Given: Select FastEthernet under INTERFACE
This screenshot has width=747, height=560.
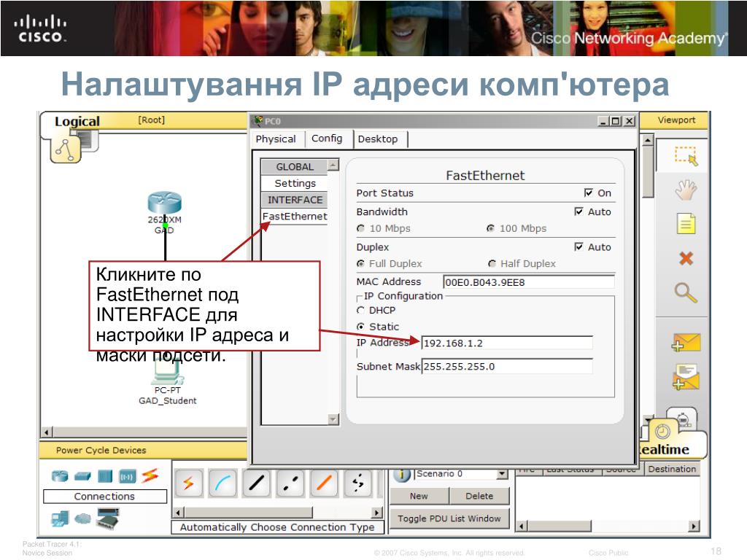Looking at the screenshot, I should (x=295, y=216).
